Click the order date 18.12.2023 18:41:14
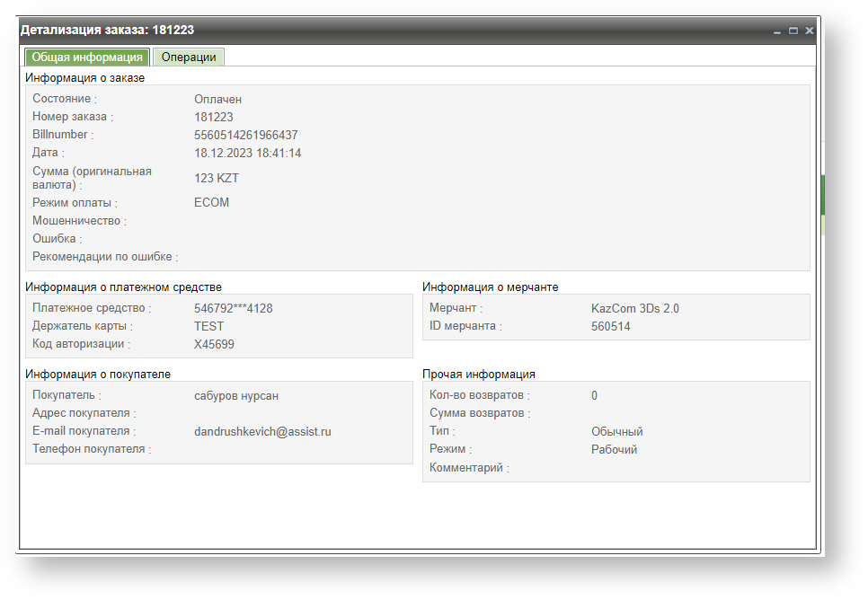868x600 pixels. [247, 153]
